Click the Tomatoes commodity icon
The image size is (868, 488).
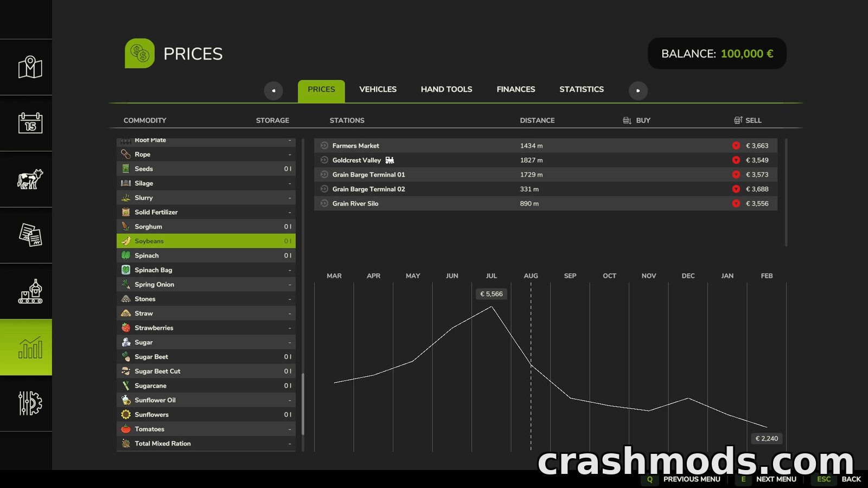[126, 429]
